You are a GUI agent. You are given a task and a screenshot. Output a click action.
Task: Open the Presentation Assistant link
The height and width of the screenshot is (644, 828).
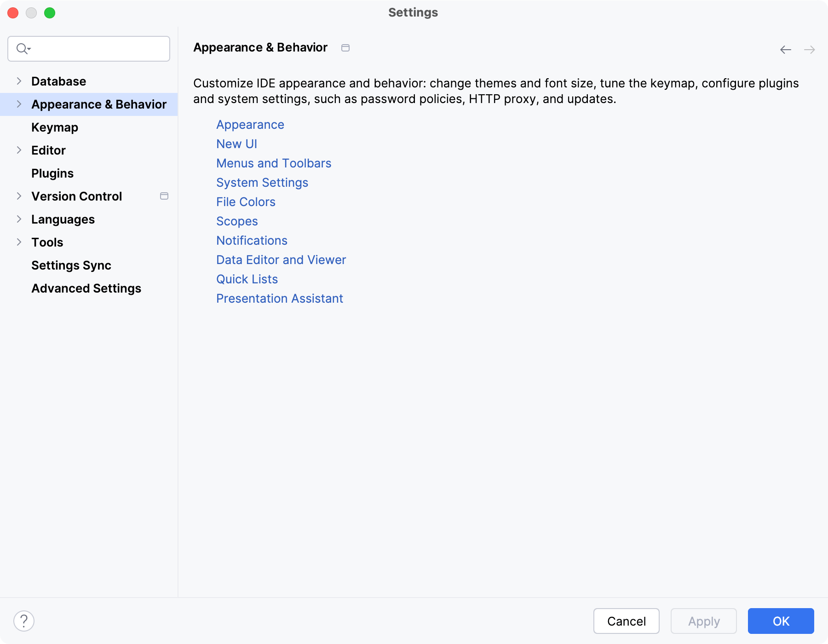(x=280, y=299)
